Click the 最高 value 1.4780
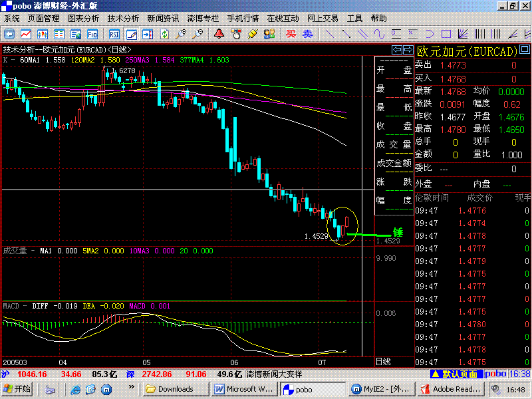This screenshot has height=399, width=532. [x=453, y=130]
